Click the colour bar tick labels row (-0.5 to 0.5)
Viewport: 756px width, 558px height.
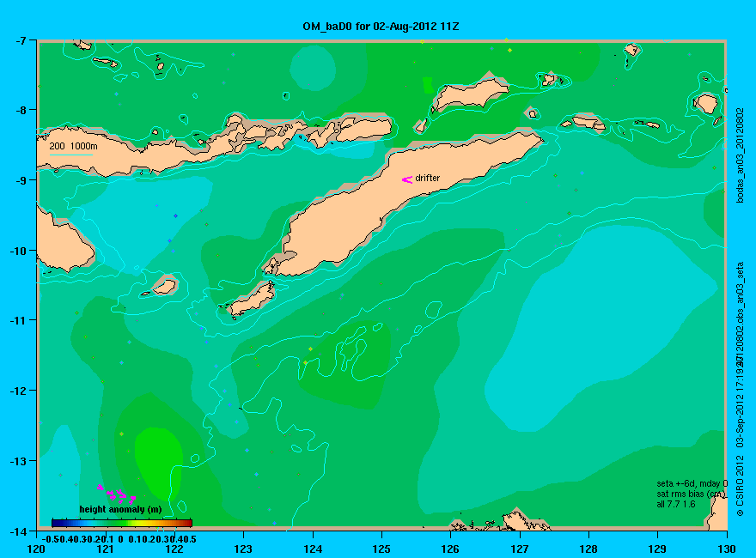coord(119,539)
